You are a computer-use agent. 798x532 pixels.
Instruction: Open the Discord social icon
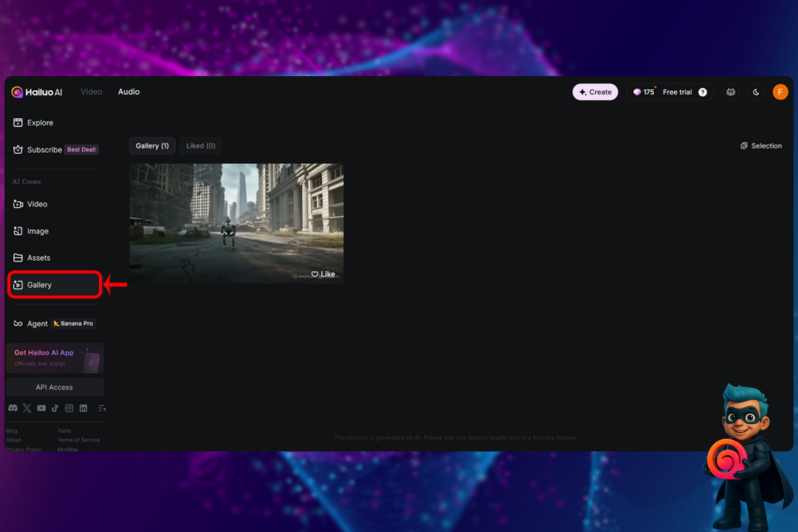click(x=13, y=408)
